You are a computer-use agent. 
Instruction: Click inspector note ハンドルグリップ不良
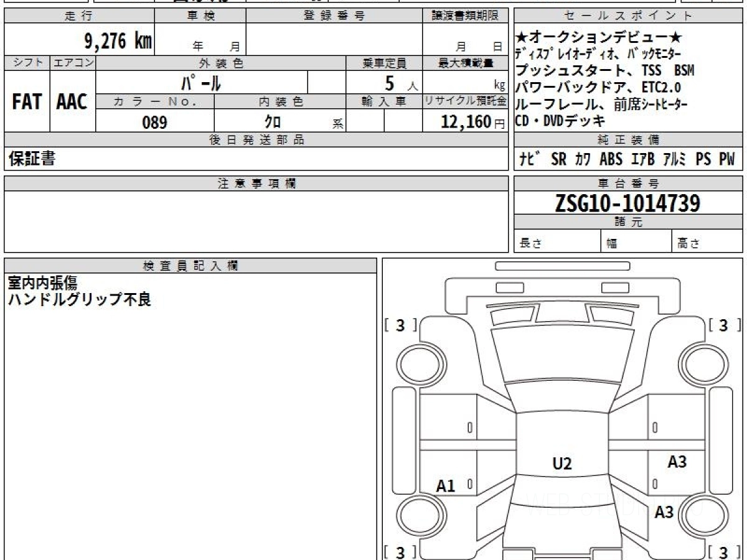79,299
